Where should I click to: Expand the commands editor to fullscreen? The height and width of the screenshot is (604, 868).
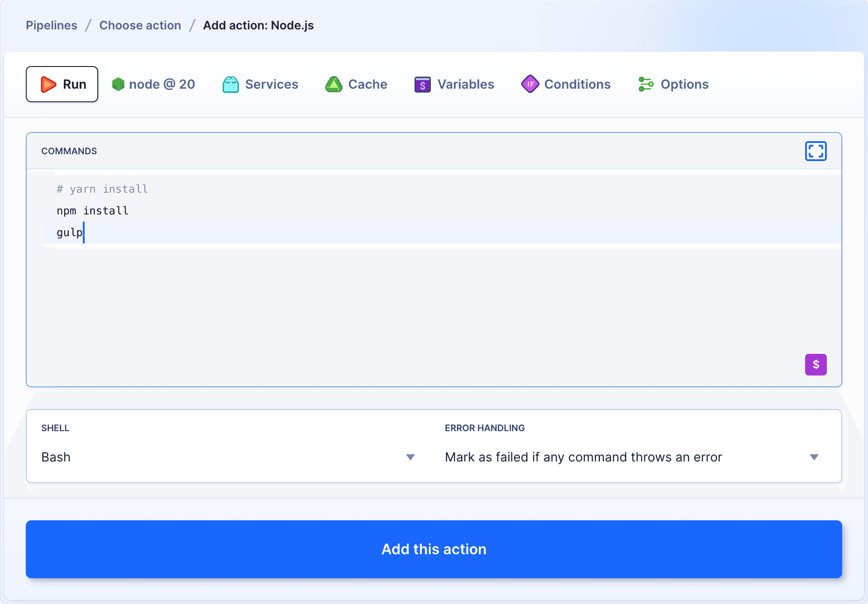[816, 151]
